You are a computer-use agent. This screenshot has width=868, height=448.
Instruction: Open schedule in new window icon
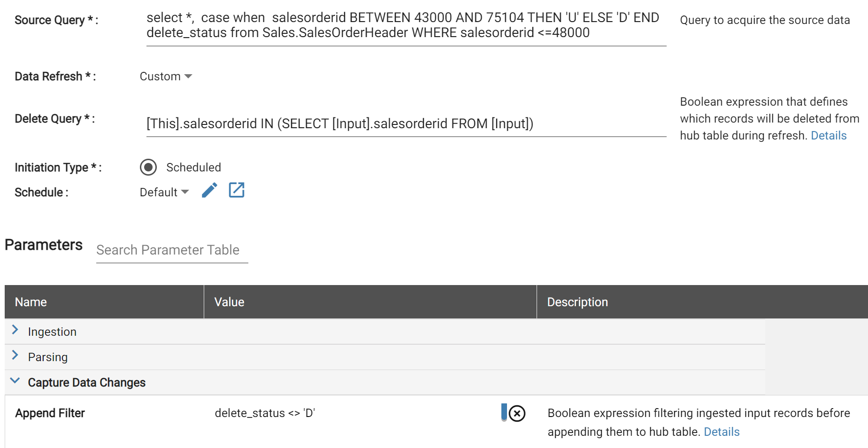pos(237,190)
